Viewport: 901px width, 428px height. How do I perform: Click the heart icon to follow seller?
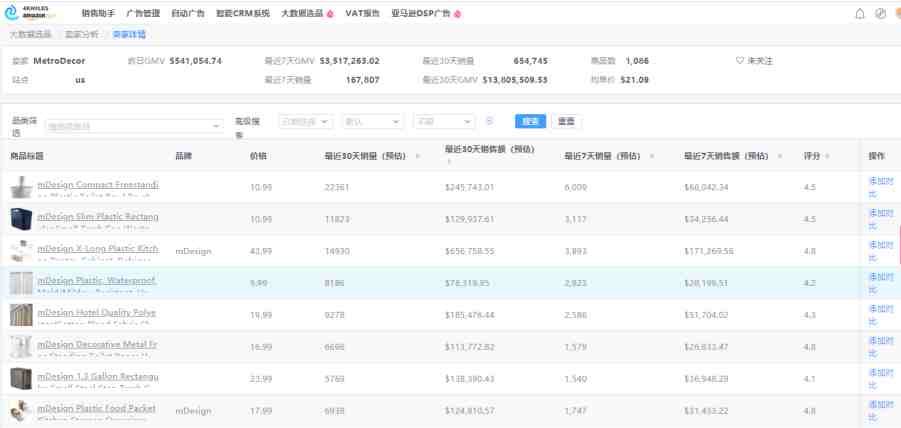[x=740, y=60]
